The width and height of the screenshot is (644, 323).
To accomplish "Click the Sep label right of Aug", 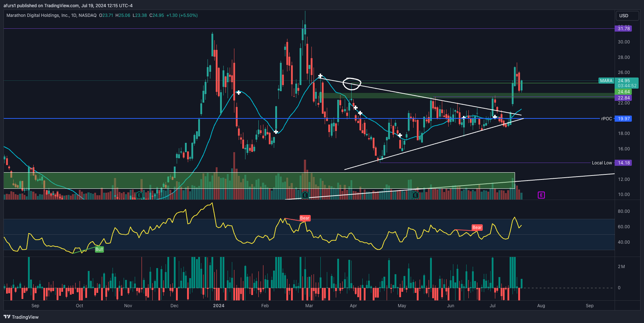I will (x=590, y=306).
